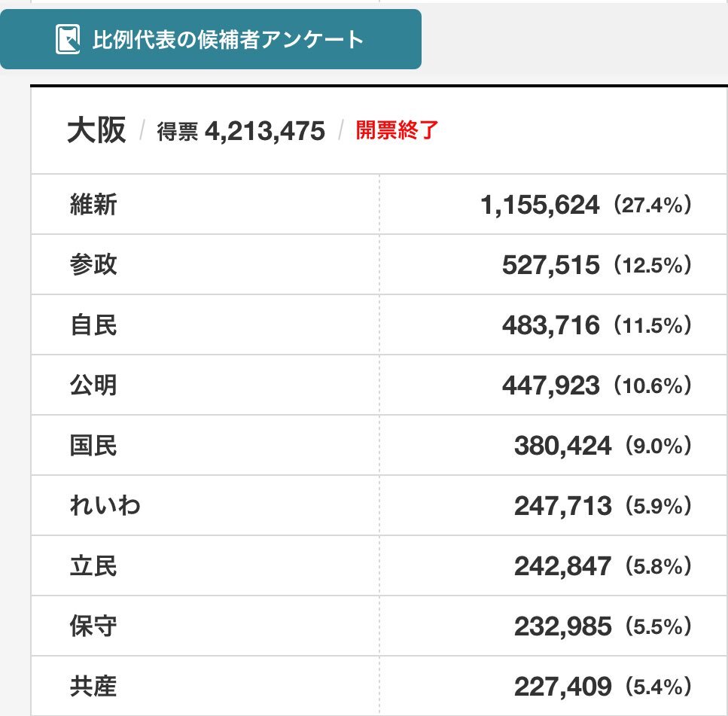Image resolution: width=728 pixels, height=716 pixels.
Task: Open the 比例代表の候補者アンケート button
Action: pyautogui.click(x=211, y=39)
